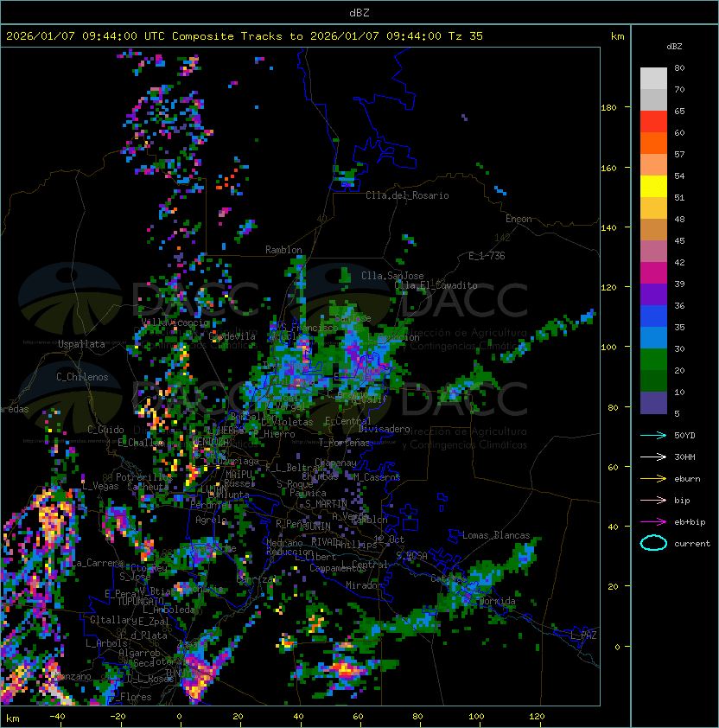719x728 pixels.
Task: Click the Chapanay map label
Action: pyautogui.click(x=335, y=463)
